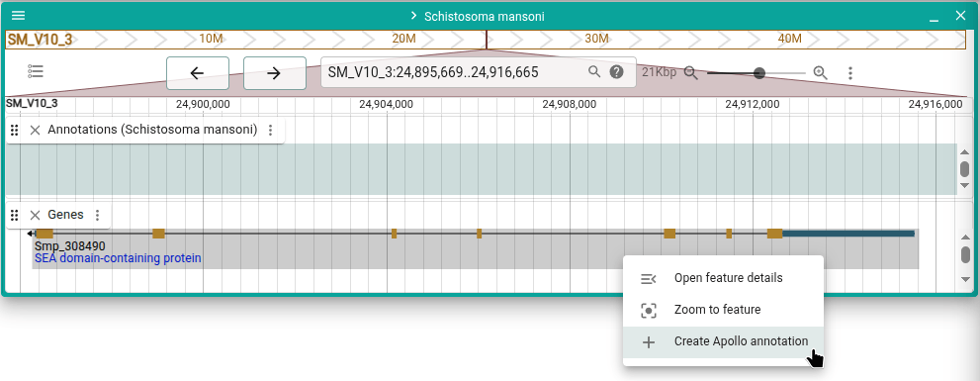
Task: Expand the Schistosoma mansoni view title chevron
Action: (x=413, y=16)
